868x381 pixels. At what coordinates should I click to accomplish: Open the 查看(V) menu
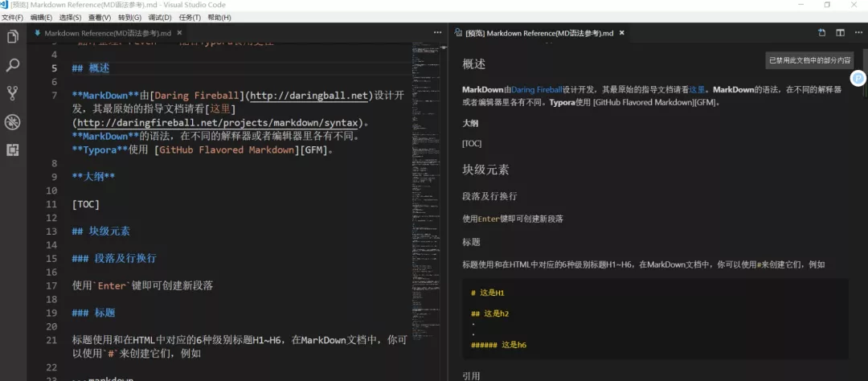click(100, 17)
